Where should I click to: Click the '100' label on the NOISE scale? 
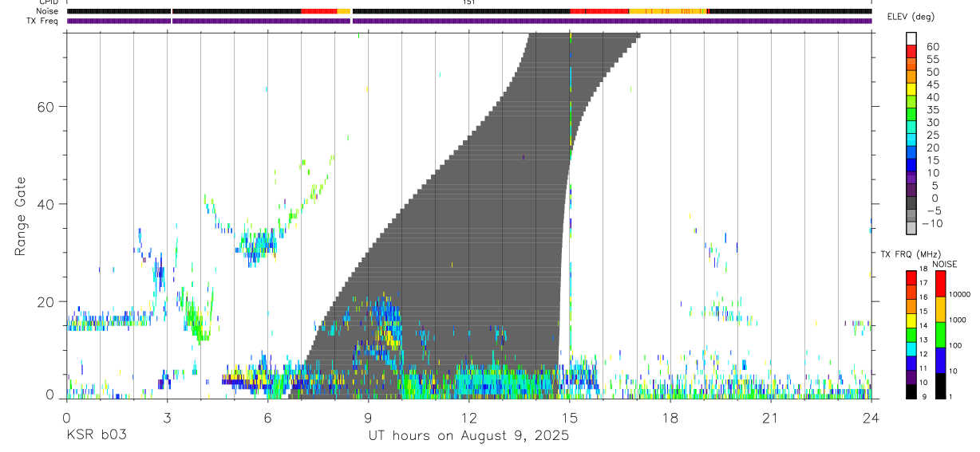pyautogui.click(x=955, y=346)
